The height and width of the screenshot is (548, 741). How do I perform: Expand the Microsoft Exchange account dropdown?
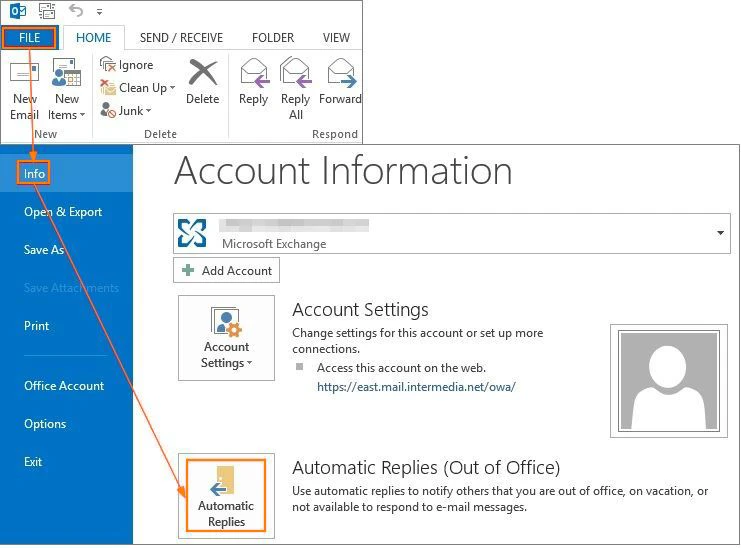coord(720,233)
